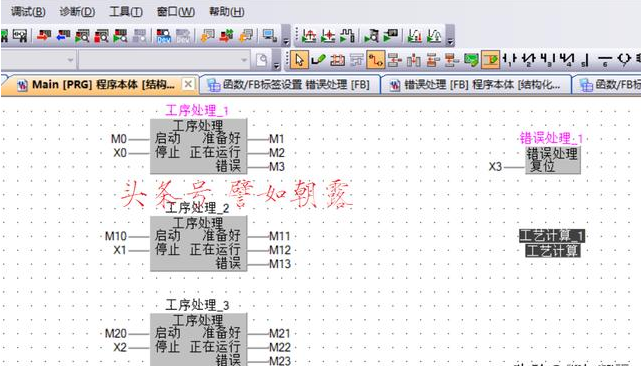Expand overflow arrow after computer monitor icon
The height and width of the screenshot is (366, 643).
pos(286,40)
